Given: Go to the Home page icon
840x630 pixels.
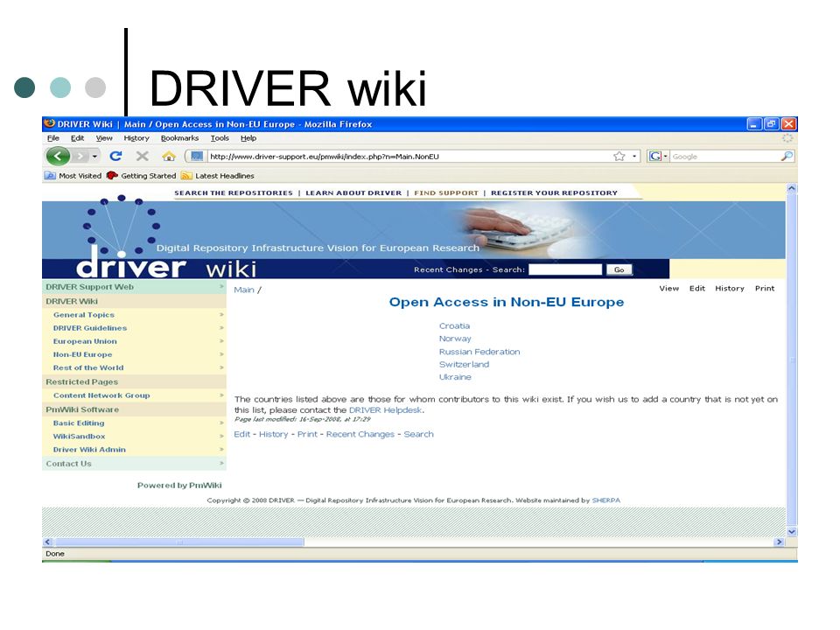Looking at the screenshot, I should click(x=169, y=157).
